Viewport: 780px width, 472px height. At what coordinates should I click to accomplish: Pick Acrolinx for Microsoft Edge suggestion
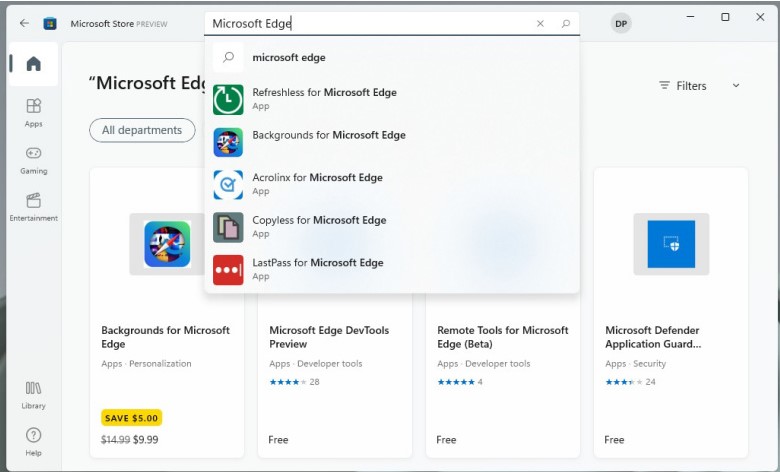pos(317,184)
